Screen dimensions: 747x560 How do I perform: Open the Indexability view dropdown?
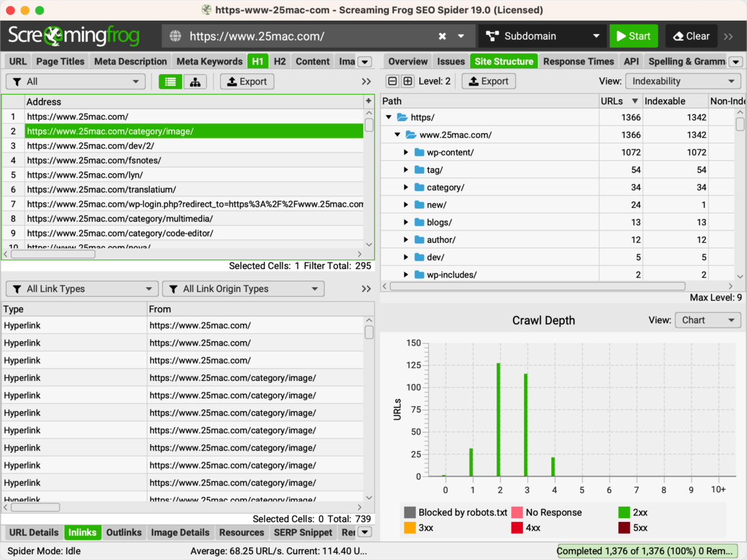point(683,81)
